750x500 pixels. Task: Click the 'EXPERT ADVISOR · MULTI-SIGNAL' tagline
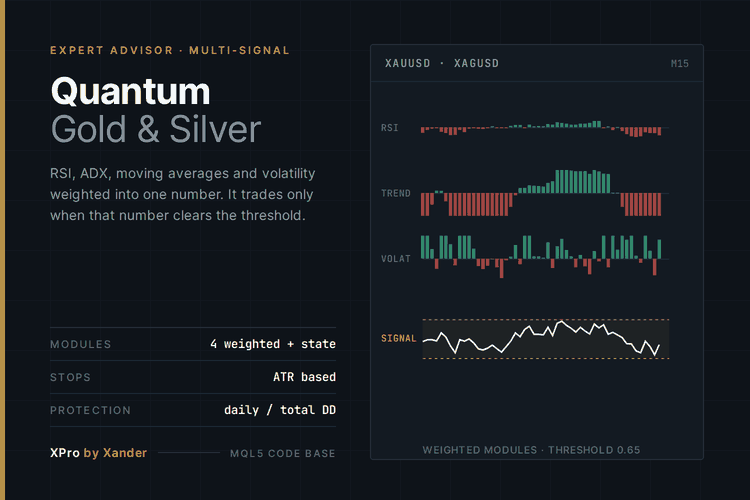[x=170, y=50]
